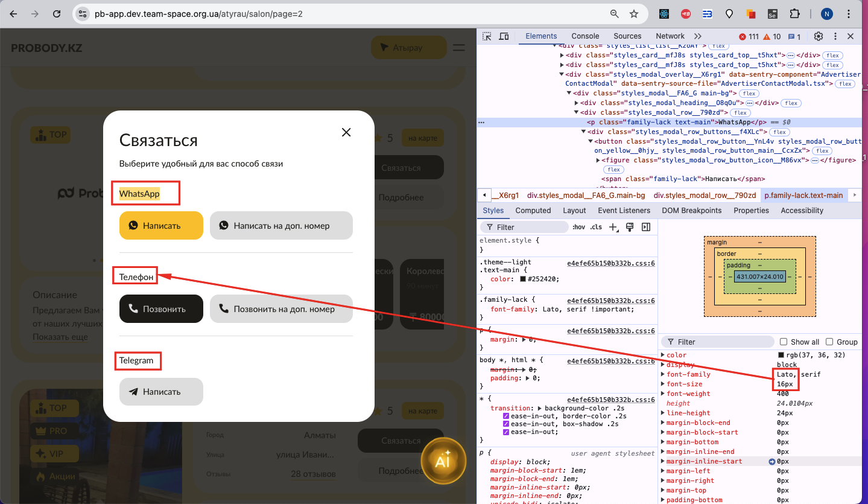Click Написать на доп. номер button

[281, 226]
